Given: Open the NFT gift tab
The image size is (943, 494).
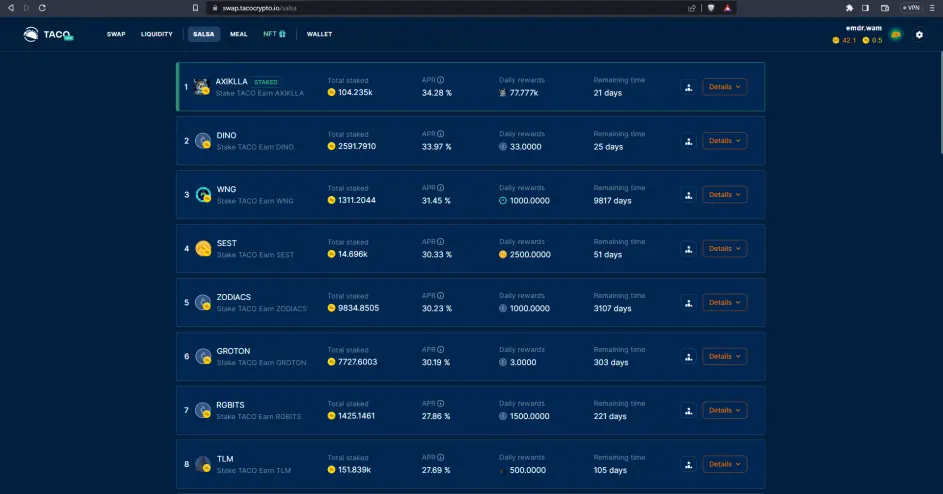Looking at the screenshot, I should coord(274,34).
